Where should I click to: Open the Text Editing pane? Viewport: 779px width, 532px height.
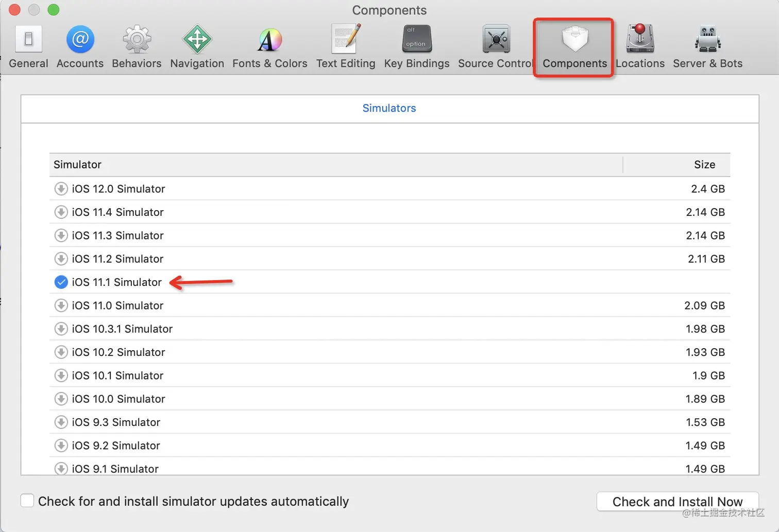pyautogui.click(x=346, y=47)
